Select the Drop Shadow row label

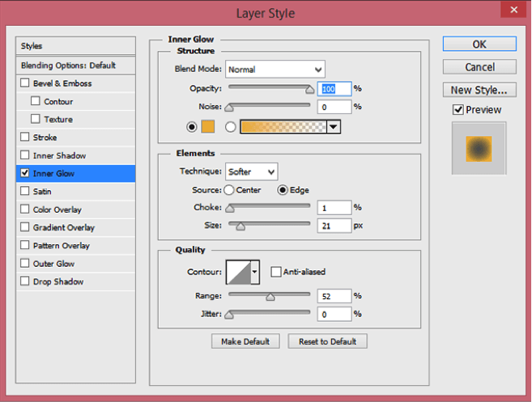click(x=58, y=281)
